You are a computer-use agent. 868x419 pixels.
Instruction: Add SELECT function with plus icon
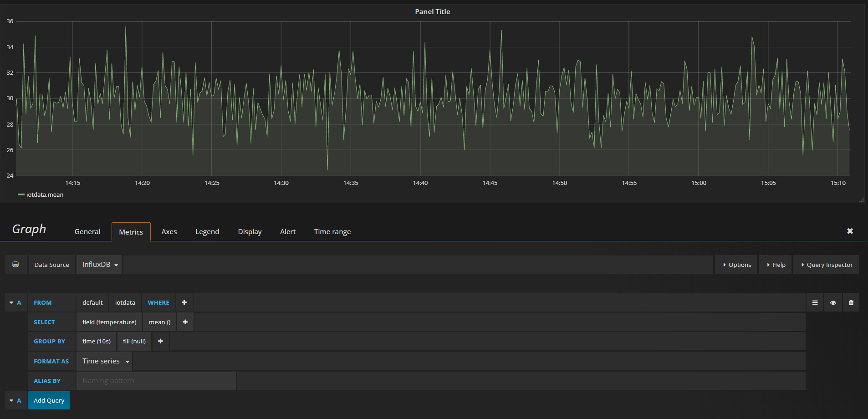coord(185,322)
